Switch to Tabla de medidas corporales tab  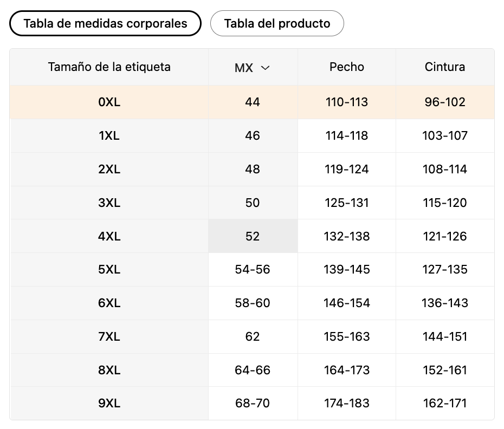click(106, 23)
